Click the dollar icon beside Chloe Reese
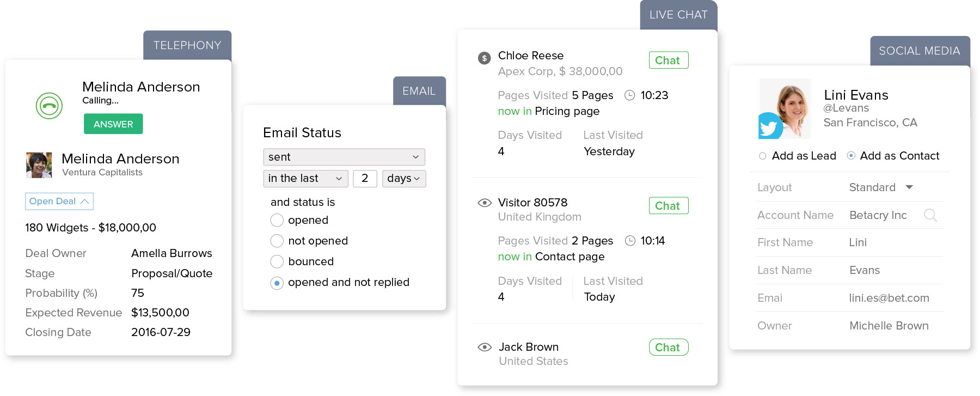980x396 pixels. coord(484,58)
